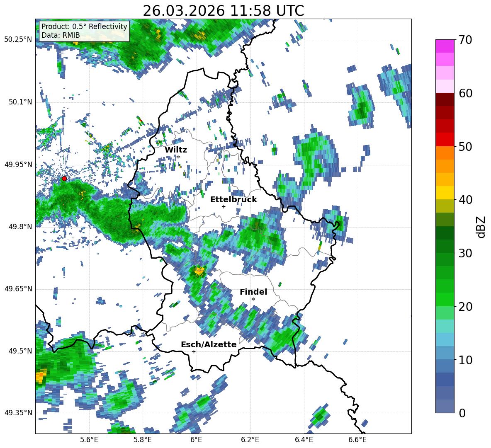
Task: Click the dBZ colorbar axis title
Action: point(481,227)
